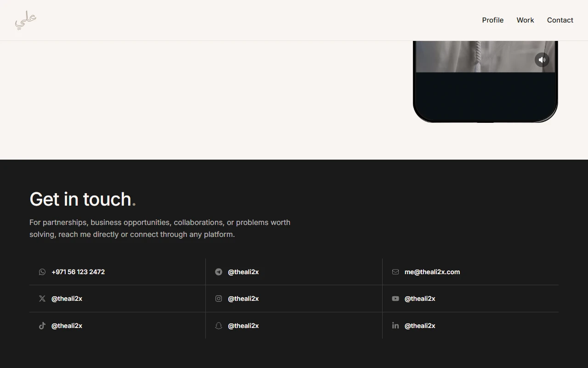Click the WhatsApp icon beside the phone number
588x368 pixels.
(42, 272)
